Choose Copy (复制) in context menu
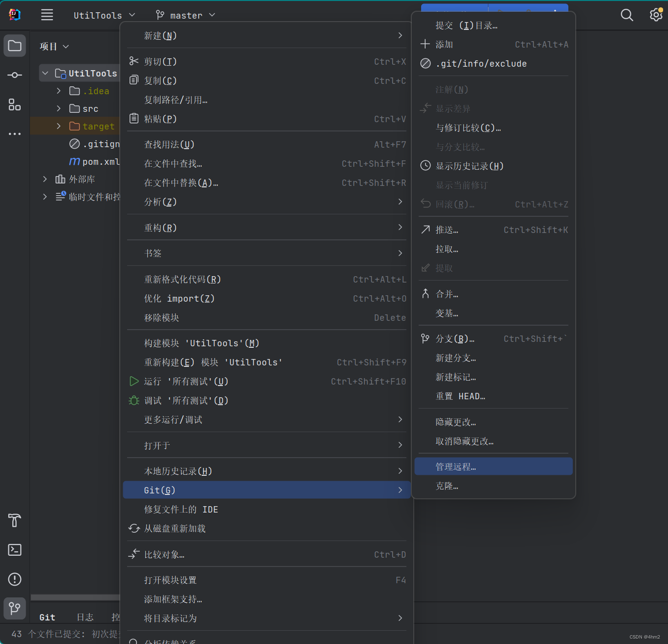The width and height of the screenshot is (668, 644). [x=267, y=80]
